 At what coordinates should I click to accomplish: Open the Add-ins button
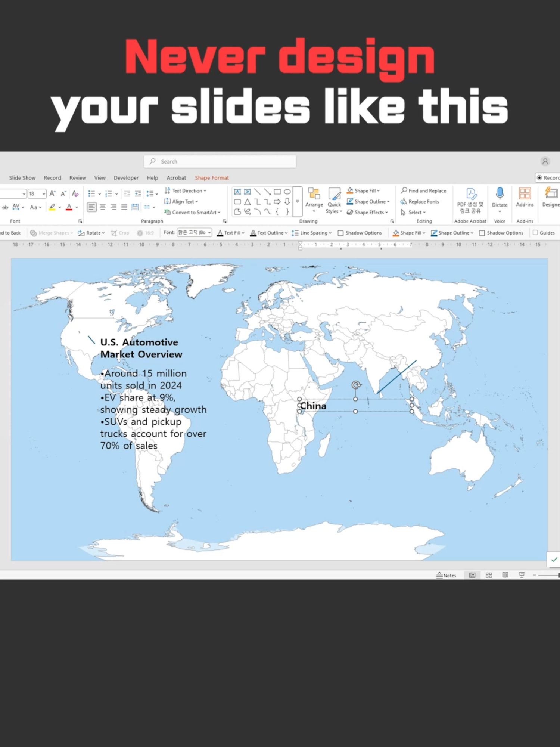point(525,197)
